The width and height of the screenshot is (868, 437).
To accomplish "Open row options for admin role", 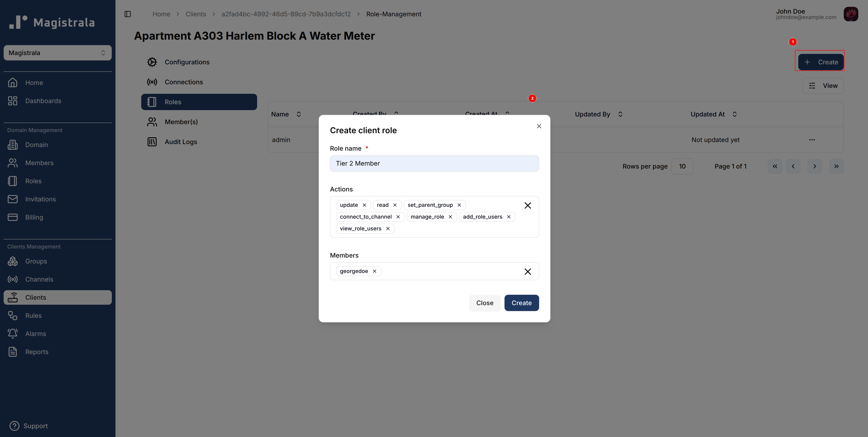I will (x=812, y=140).
